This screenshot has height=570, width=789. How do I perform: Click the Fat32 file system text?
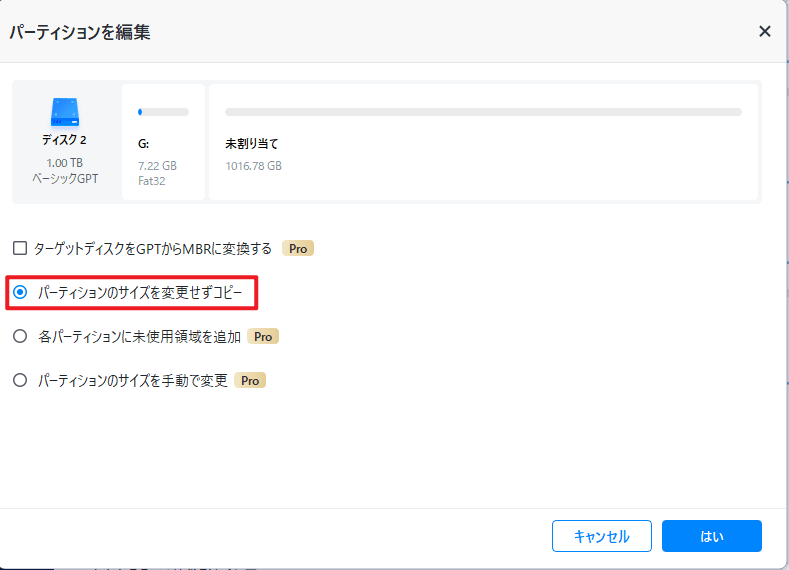[x=151, y=181]
